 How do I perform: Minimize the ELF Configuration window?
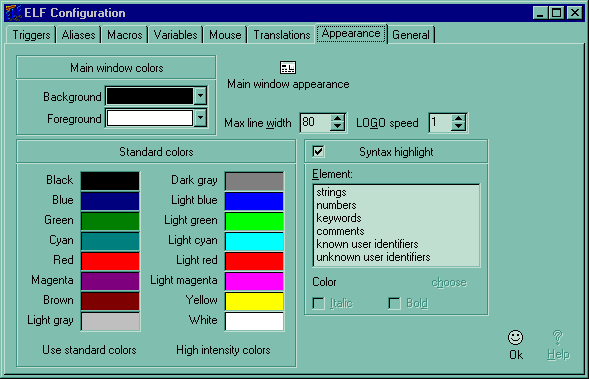tap(540, 13)
